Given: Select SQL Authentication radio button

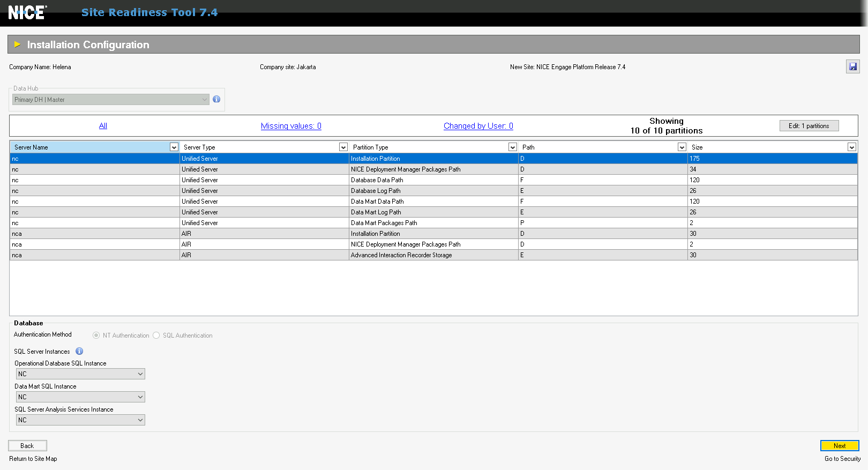Looking at the screenshot, I should click(156, 335).
